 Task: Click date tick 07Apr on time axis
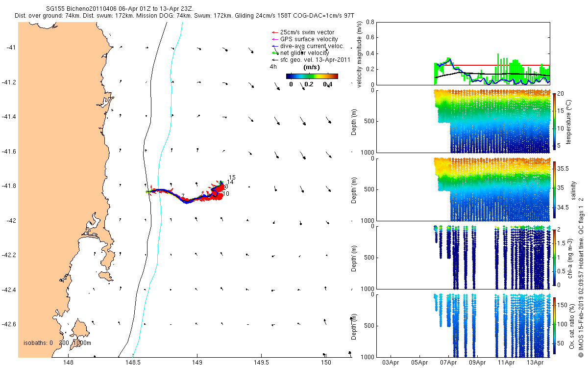[448, 363]
